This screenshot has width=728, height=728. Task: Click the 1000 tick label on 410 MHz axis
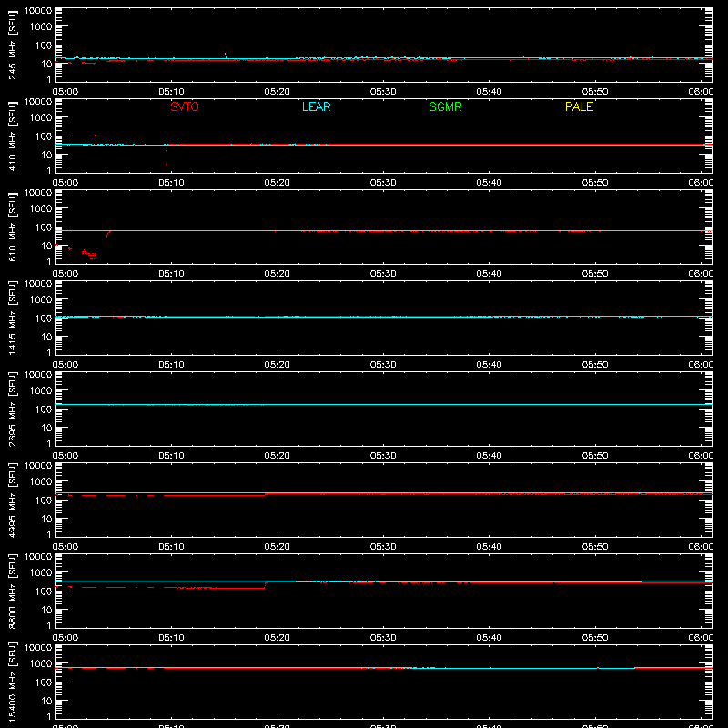(41, 118)
